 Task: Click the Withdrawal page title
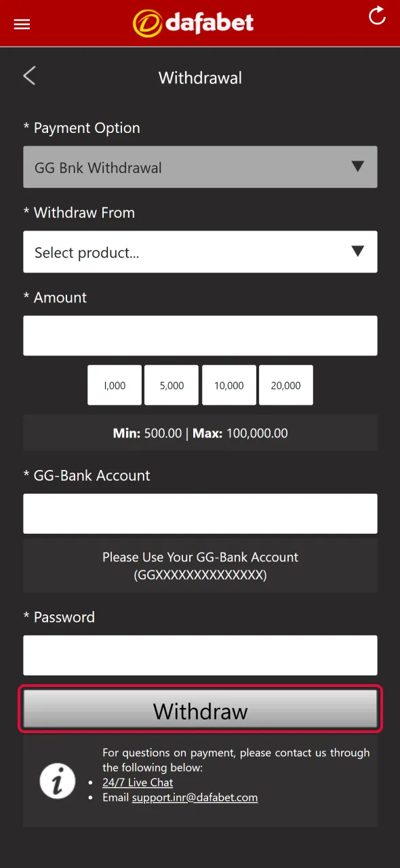pyautogui.click(x=200, y=77)
